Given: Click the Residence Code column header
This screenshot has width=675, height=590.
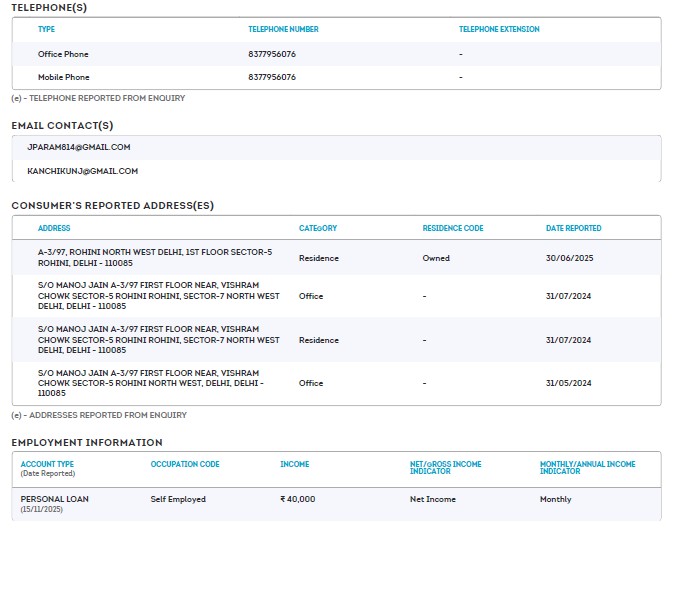Looking at the screenshot, I should 453,228.
